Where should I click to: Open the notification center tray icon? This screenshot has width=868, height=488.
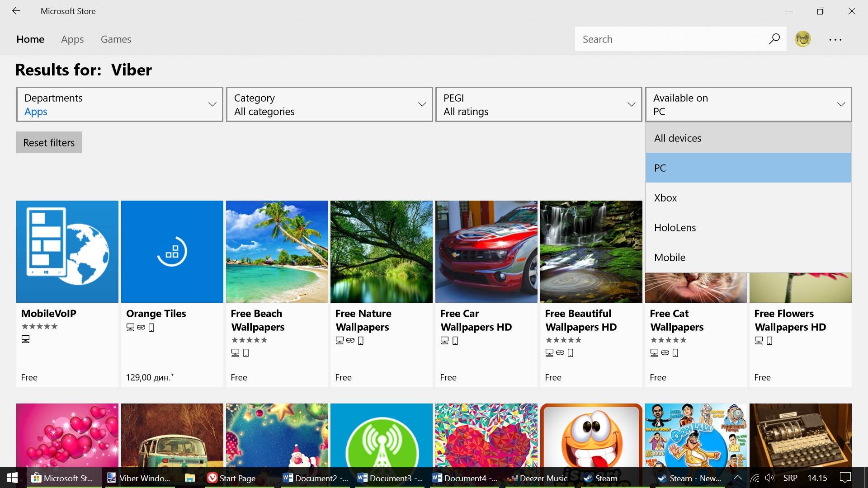click(845, 478)
